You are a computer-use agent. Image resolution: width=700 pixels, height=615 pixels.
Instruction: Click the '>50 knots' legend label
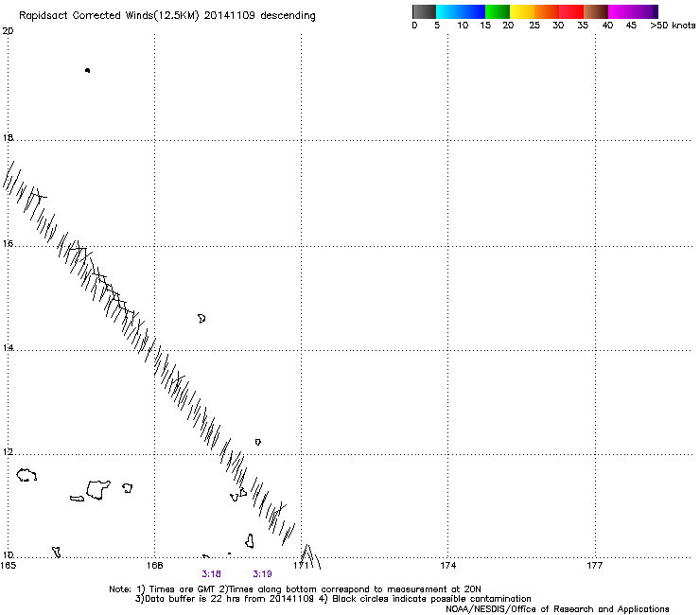click(x=673, y=26)
